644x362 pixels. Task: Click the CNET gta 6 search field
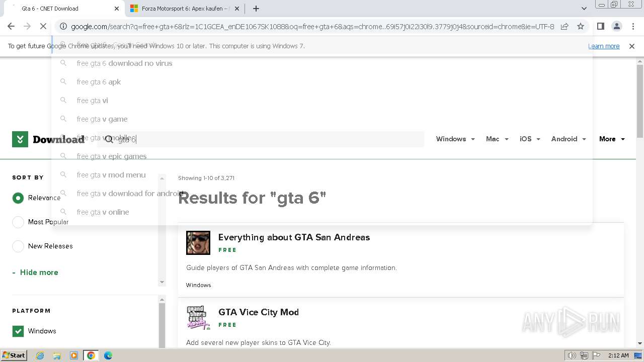click(x=262, y=139)
